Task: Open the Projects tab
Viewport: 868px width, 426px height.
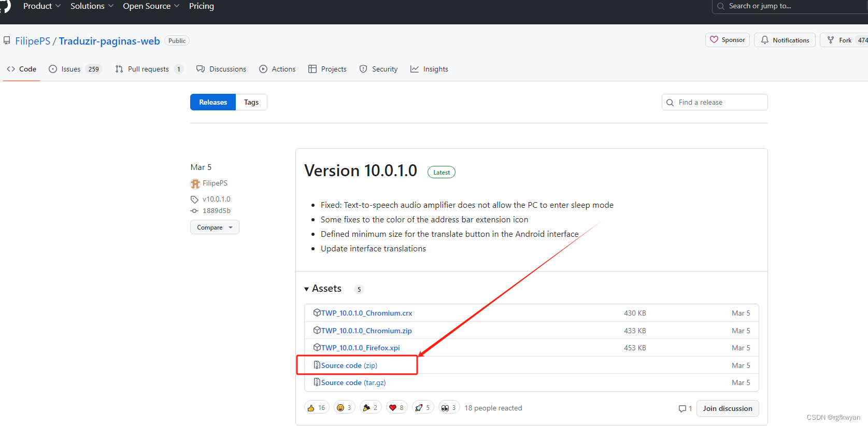Action: point(328,69)
